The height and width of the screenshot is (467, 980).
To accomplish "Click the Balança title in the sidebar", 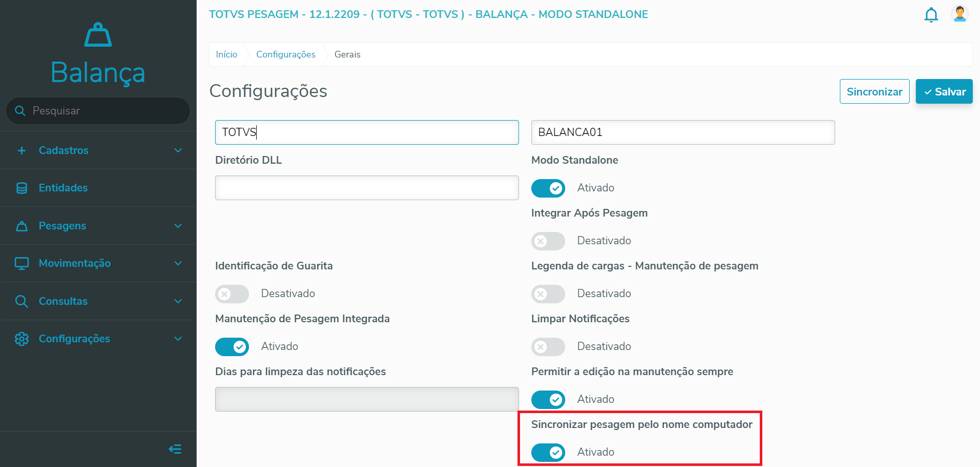I will tap(98, 72).
